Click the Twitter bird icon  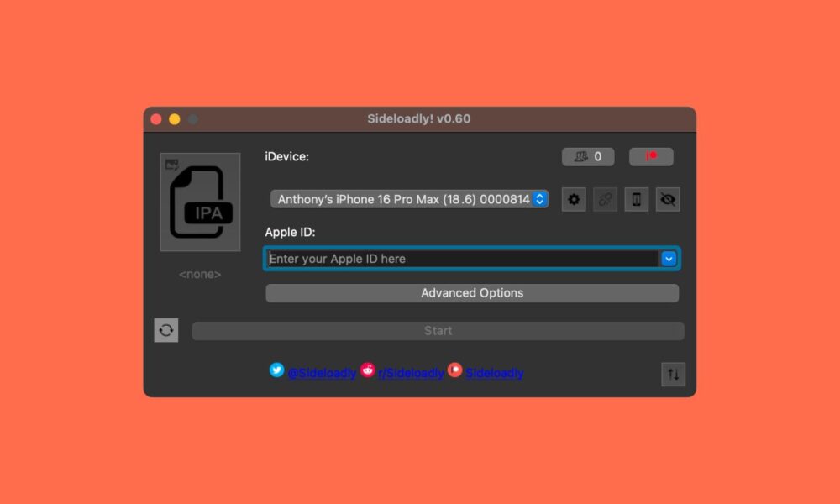pos(276,370)
